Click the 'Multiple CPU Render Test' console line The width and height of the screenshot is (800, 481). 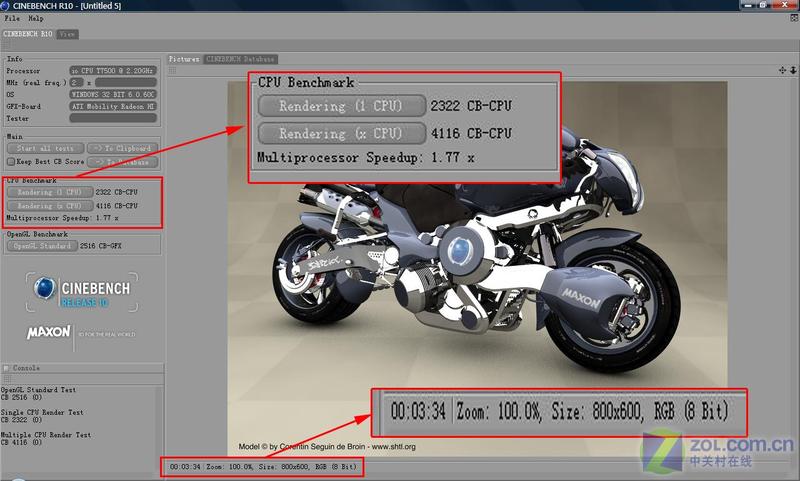[46, 435]
